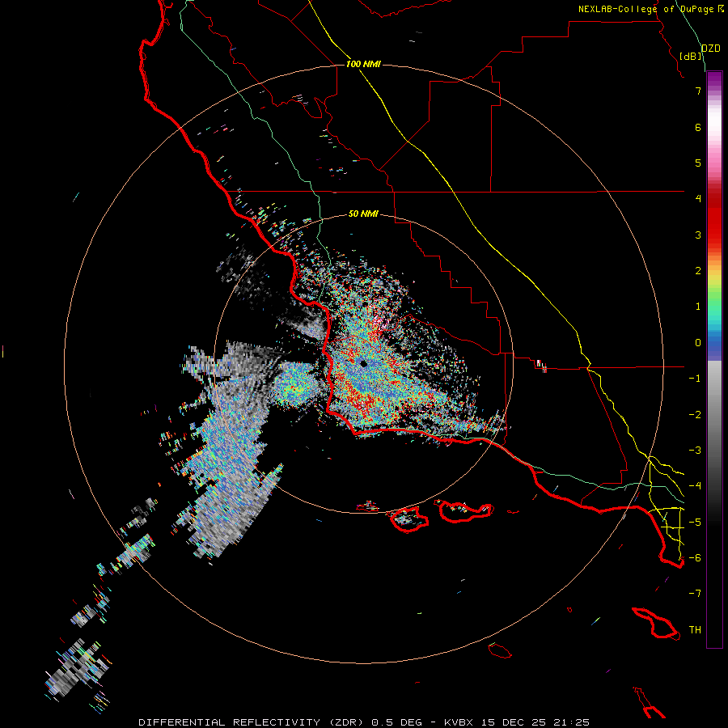Click the "KVBX" station ID in the caption
728x728 pixels.
point(459,722)
